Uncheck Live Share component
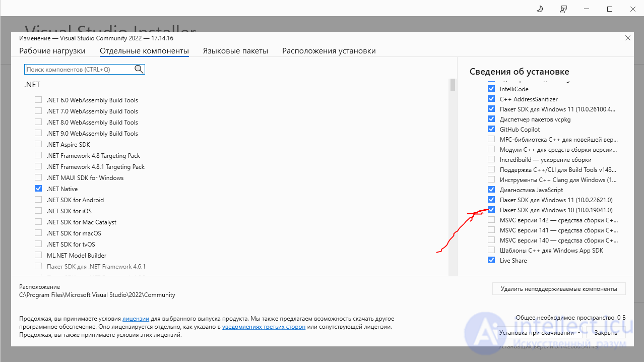The height and width of the screenshot is (362, 644). click(491, 260)
